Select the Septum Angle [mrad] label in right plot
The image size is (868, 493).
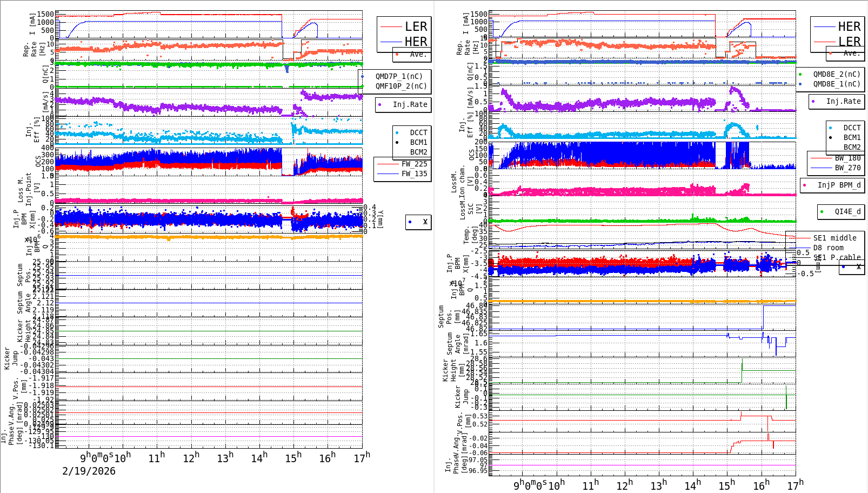[x=457, y=343]
